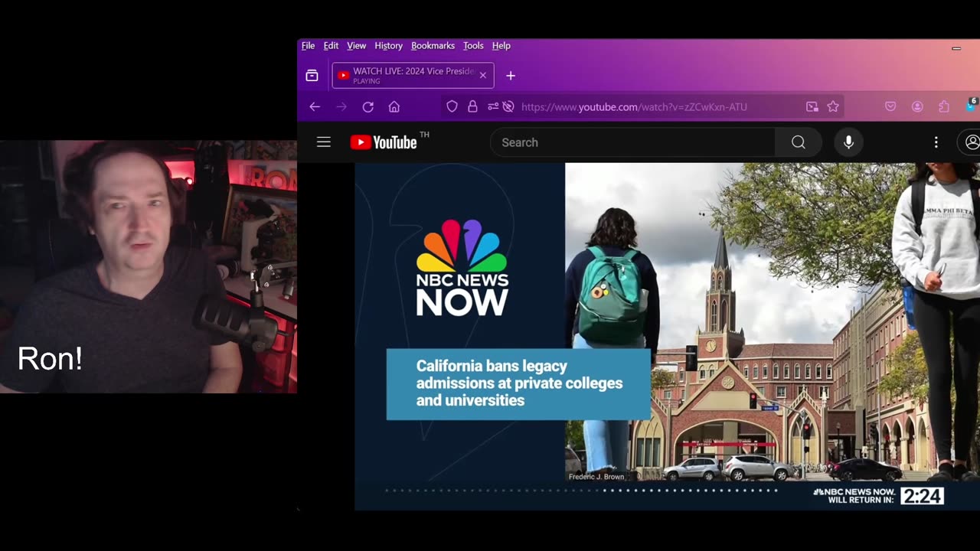The image size is (980, 551).
Task: Click the extension icon with badge 6
Action: tap(972, 106)
